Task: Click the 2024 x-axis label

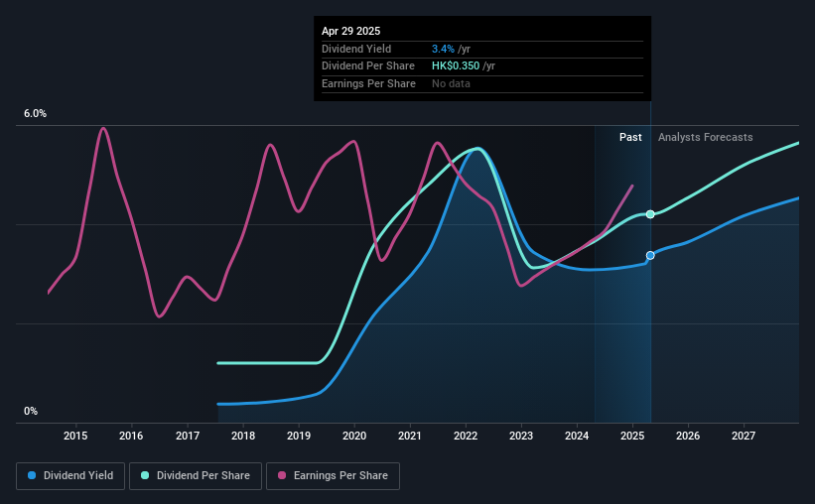Action: tap(577, 436)
